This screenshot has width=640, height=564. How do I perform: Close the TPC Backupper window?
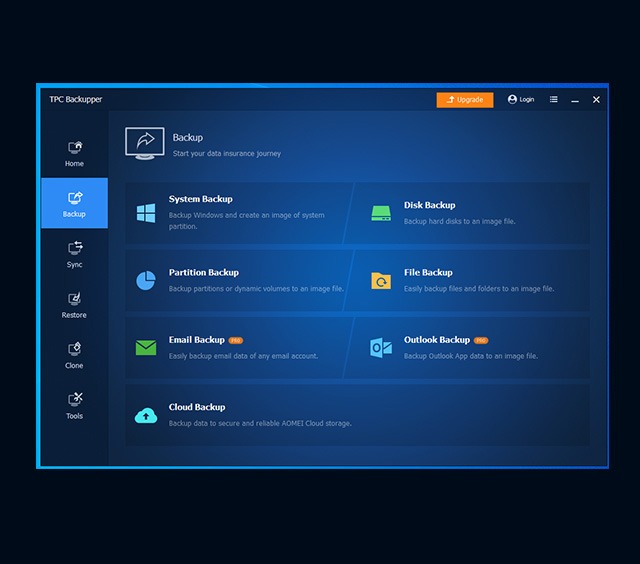(x=596, y=100)
